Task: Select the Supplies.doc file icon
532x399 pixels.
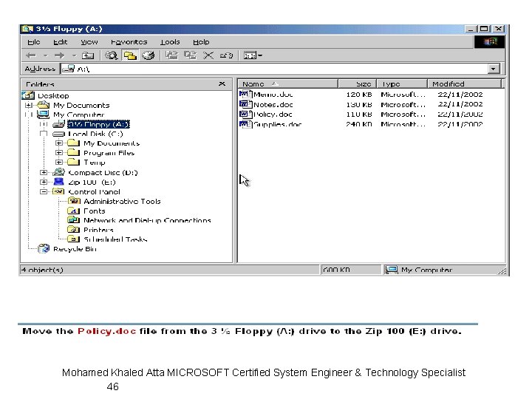Action: click(x=245, y=124)
